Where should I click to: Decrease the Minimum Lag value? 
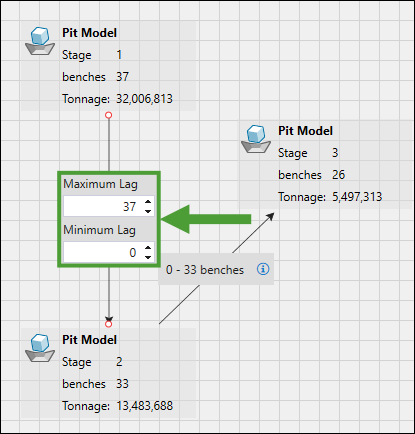(x=148, y=257)
